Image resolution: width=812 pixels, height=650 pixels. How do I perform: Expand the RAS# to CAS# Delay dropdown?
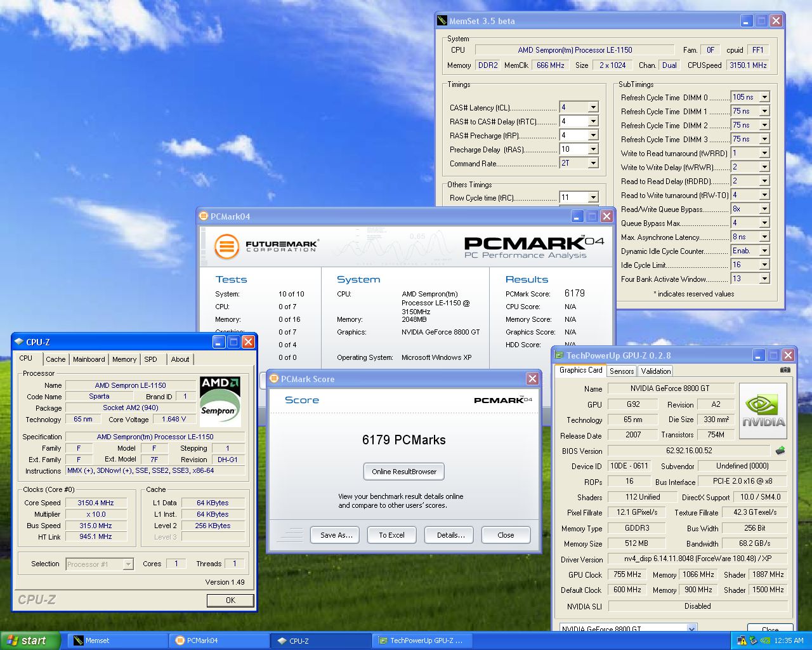pos(593,121)
